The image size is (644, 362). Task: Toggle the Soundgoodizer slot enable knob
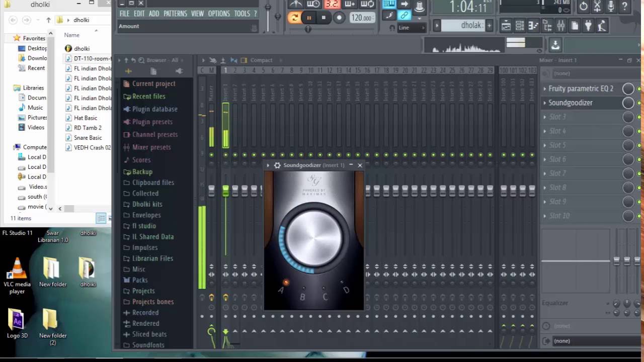(x=628, y=103)
